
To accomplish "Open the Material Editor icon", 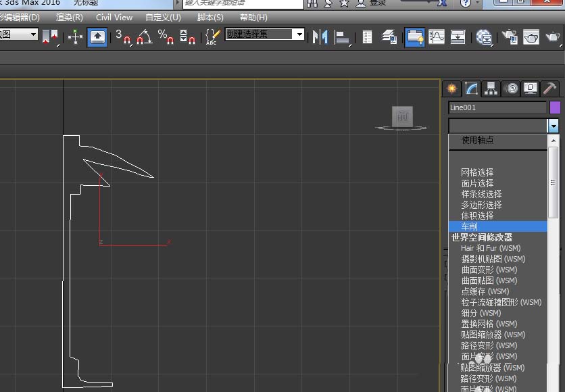I will (484, 37).
